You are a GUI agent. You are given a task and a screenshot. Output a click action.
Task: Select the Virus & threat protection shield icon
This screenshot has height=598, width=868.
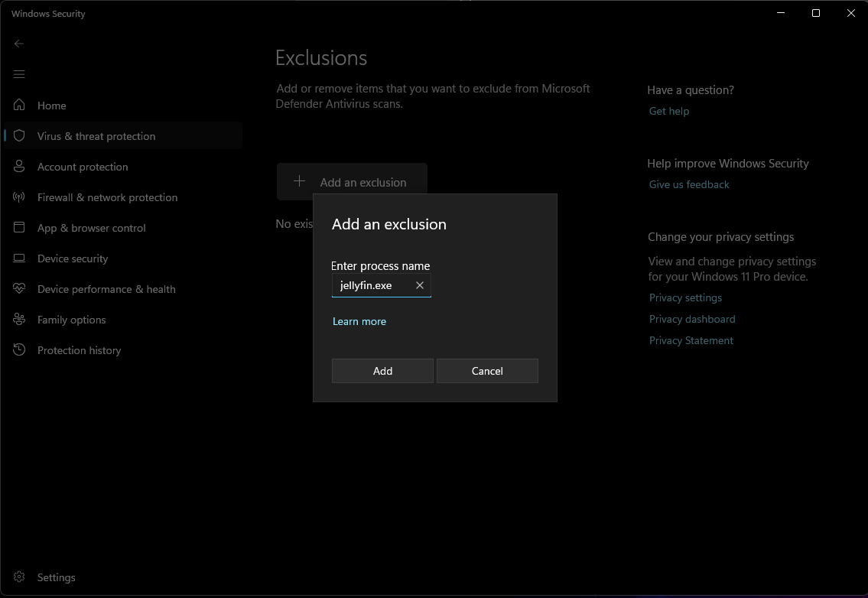(20, 136)
